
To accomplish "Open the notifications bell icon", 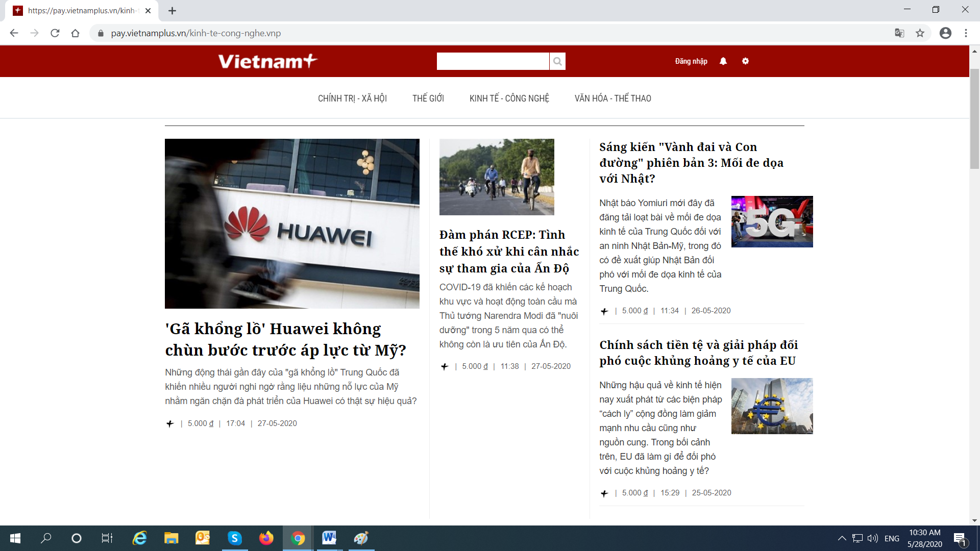I will (723, 61).
